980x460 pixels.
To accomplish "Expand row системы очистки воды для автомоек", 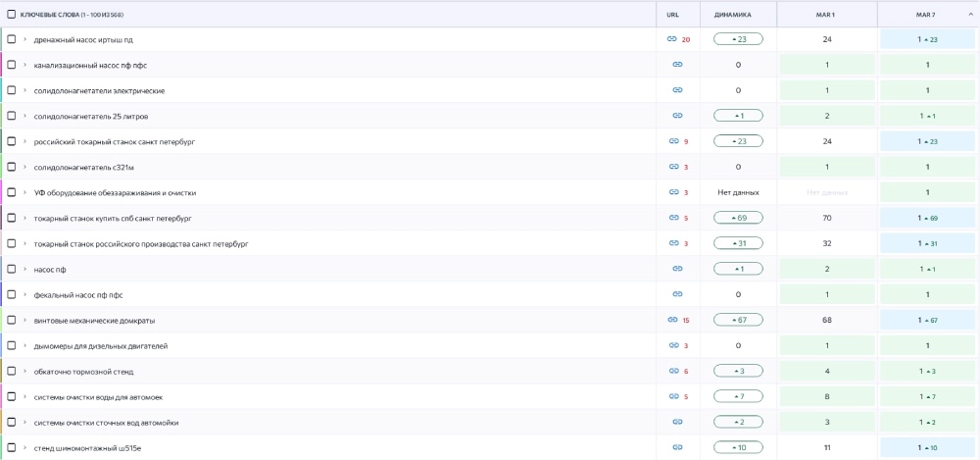I will 25,397.
